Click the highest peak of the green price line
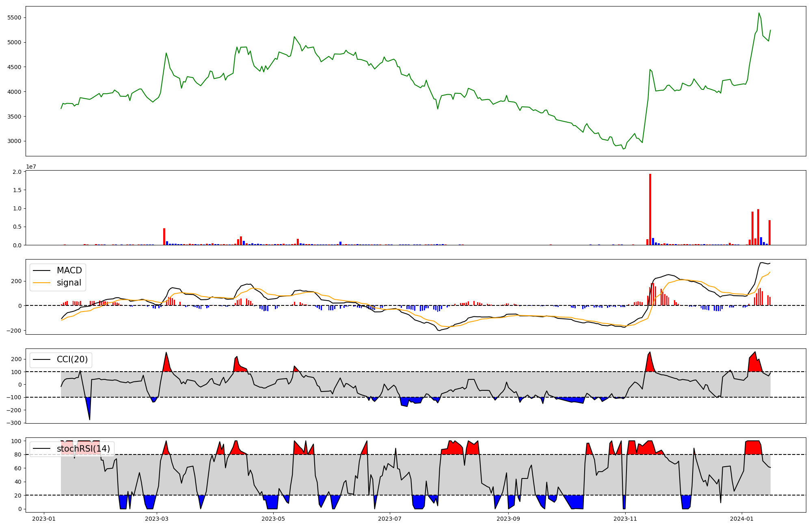Image resolution: width=812 pixels, height=528 pixels. click(x=759, y=13)
